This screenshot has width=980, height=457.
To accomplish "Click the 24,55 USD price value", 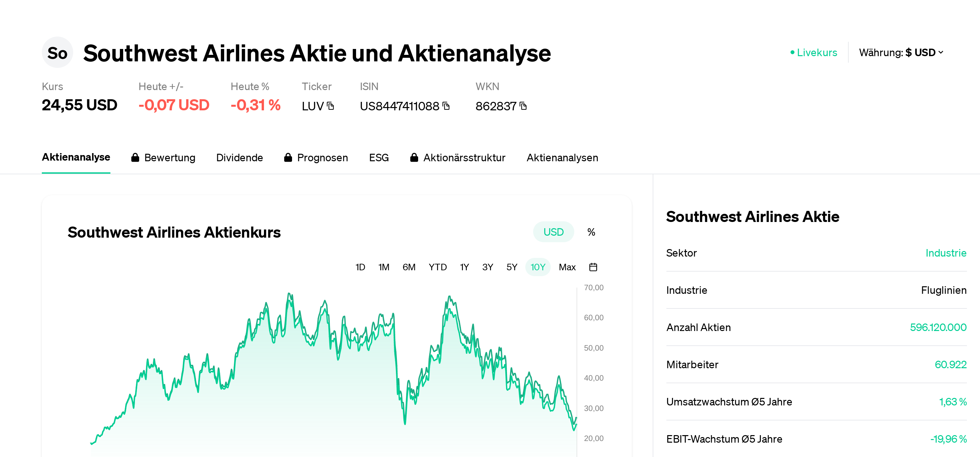I will tap(79, 105).
